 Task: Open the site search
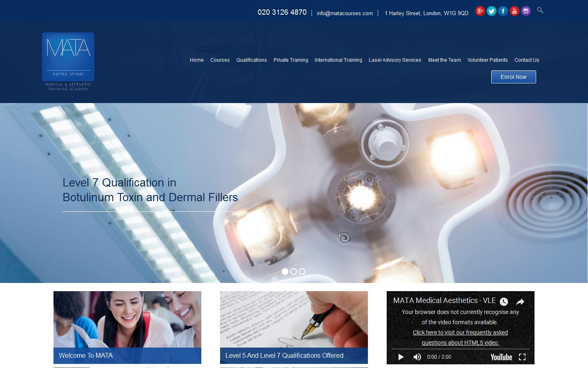(540, 10)
